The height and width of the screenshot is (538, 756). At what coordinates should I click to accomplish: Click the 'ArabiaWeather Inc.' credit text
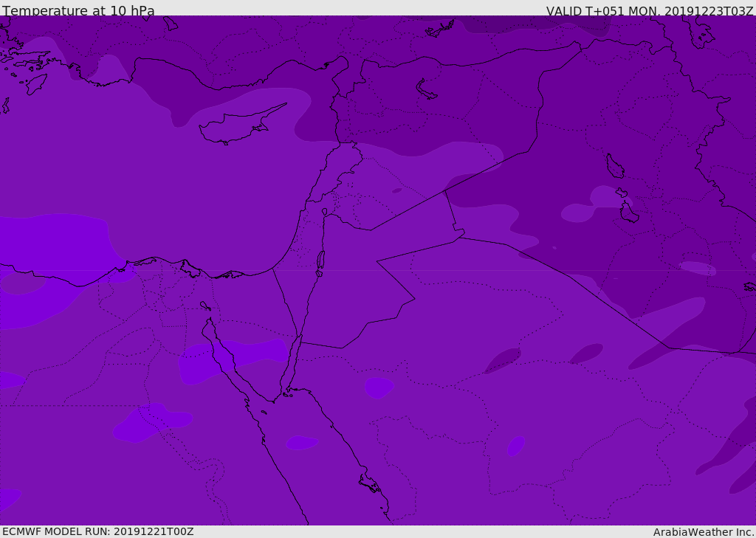[704, 532]
